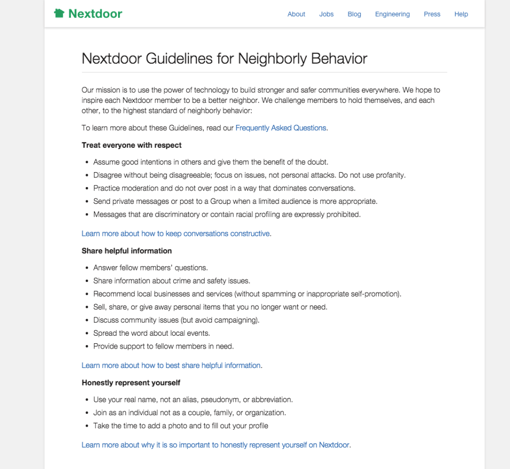
Task: Open the Blog link in header
Action: click(354, 14)
